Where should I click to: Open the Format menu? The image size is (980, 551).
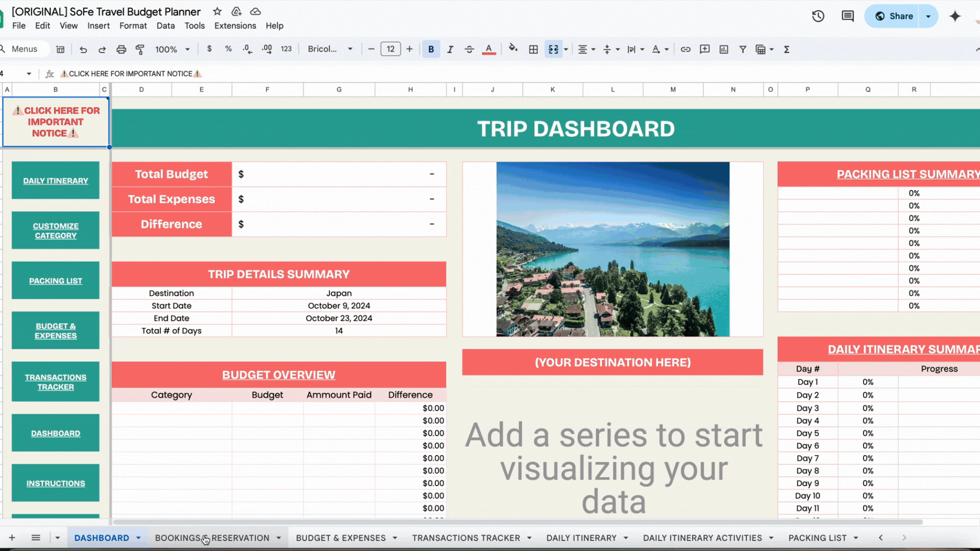[x=133, y=26]
